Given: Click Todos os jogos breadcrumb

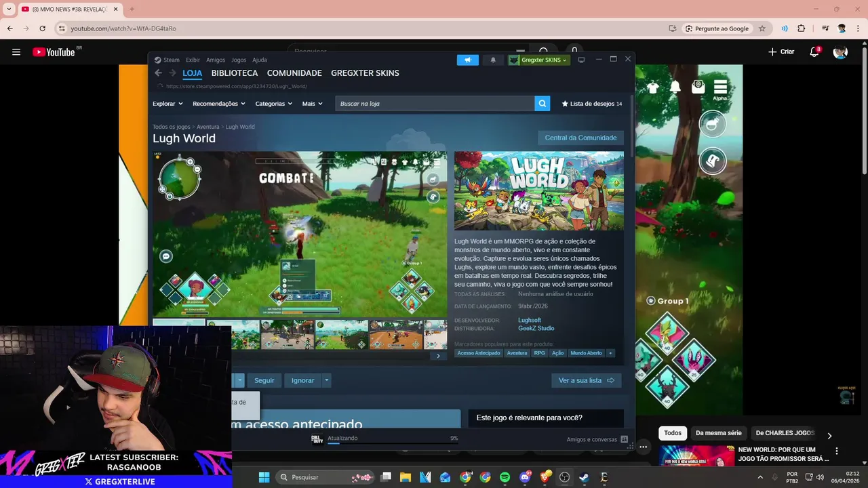Looking at the screenshot, I should tap(172, 127).
